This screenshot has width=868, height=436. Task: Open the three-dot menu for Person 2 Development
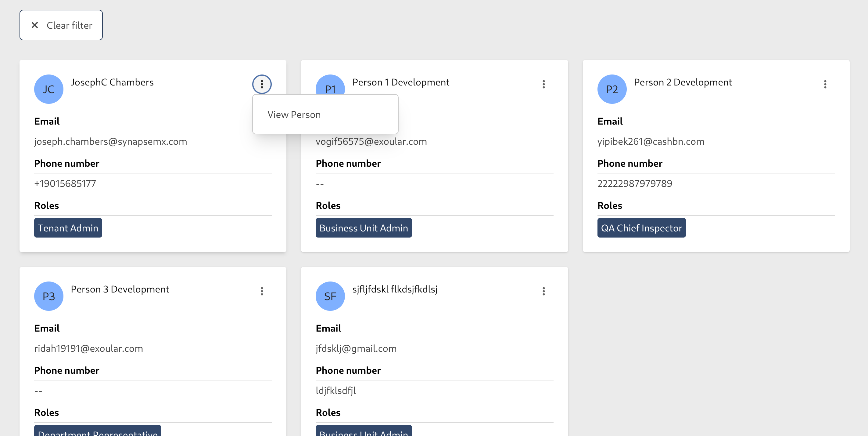pyautogui.click(x=825, y=84)
